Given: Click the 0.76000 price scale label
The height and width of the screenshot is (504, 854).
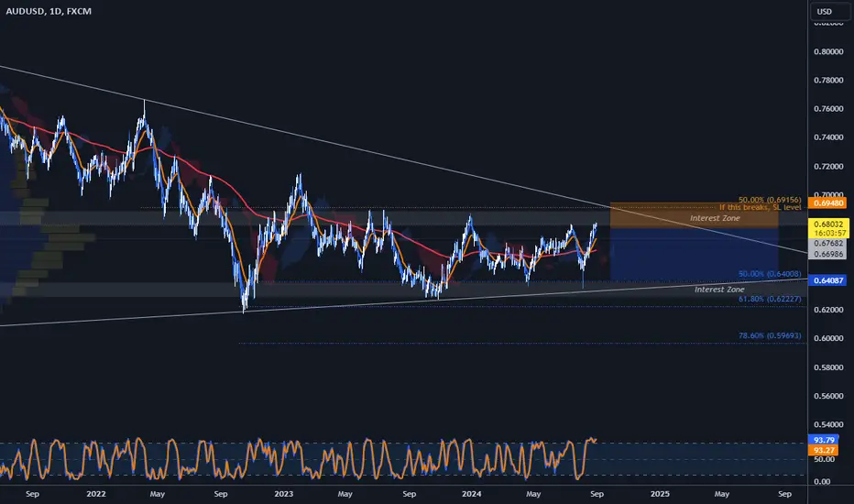Looking at the screenshot, I should pyautogui.click(x=828, y=109).
